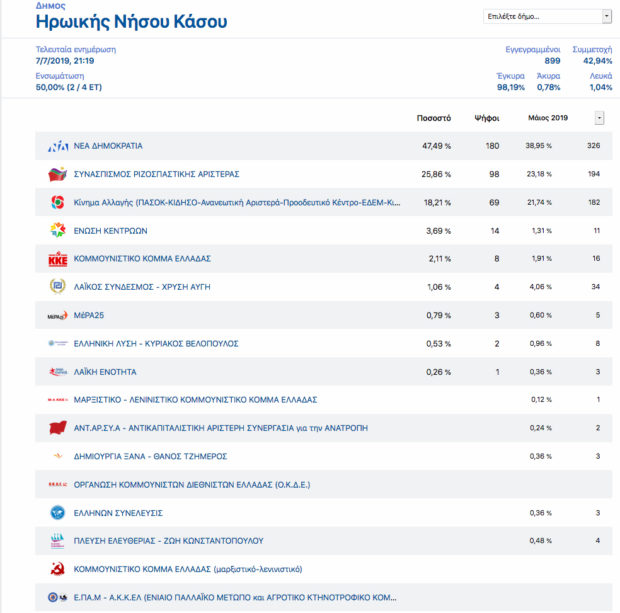
Task: Click the Ο.Κ.Δ.Ε. party logo
Action: click(x=58, y=484)
